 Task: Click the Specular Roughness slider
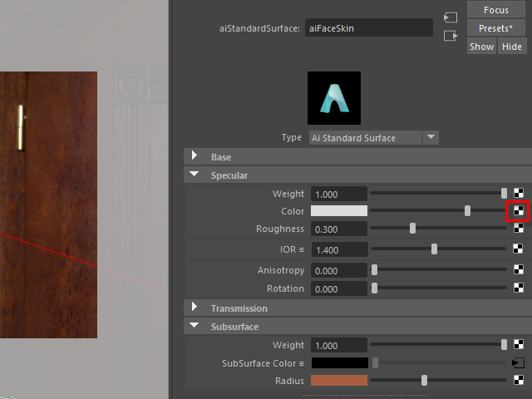438,229
